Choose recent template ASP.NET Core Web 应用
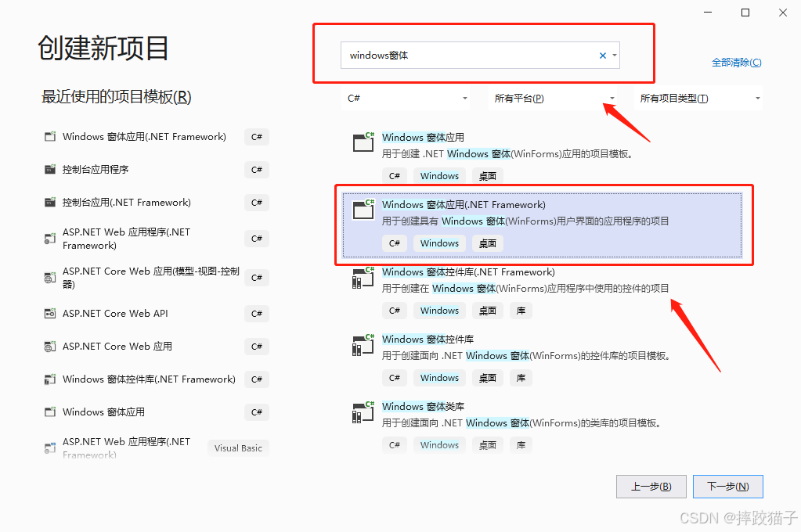Screen dimensions: 801x532 [117, 347]
